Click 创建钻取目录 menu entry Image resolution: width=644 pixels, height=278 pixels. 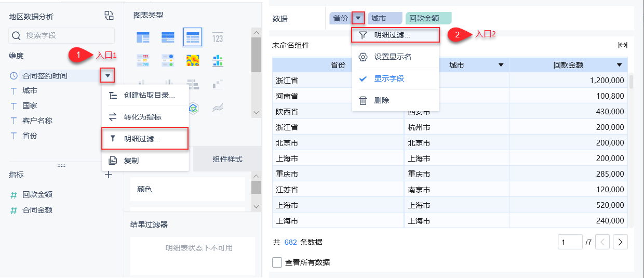coord(149,96)
